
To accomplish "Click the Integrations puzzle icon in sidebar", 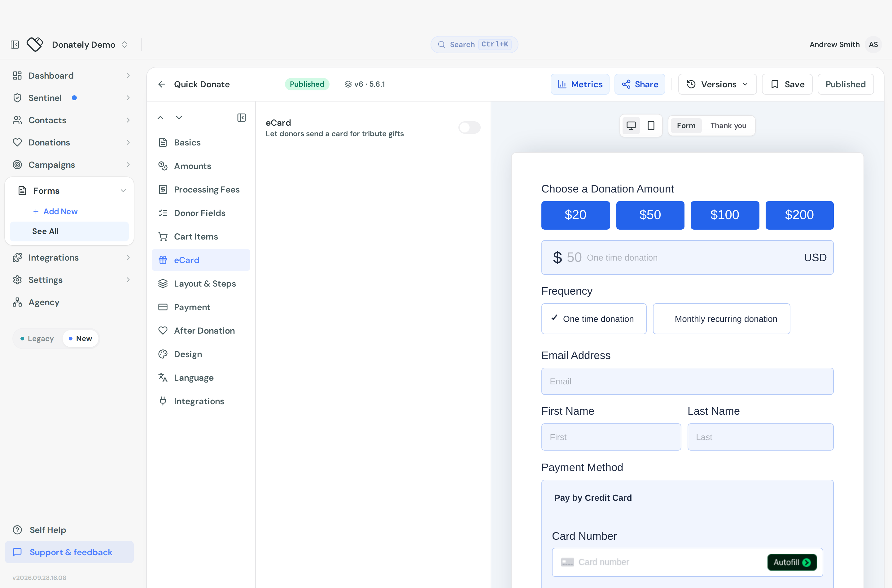I will (17, 257).
